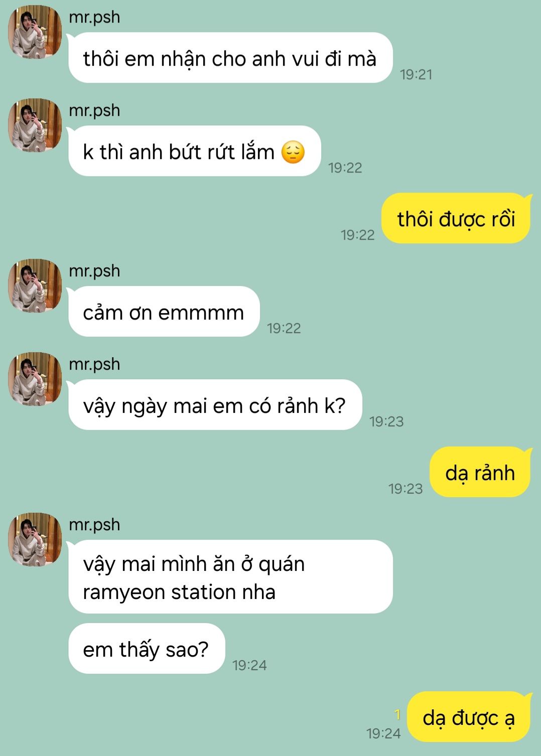Select the 'k thì anh bứt rứt lắm' bubble

(194, 151)
